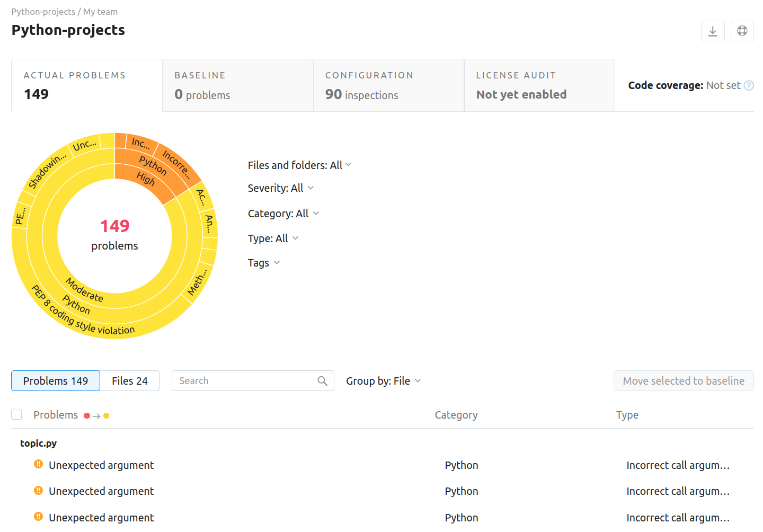Switch to the Configuration tab

point(388,85)
